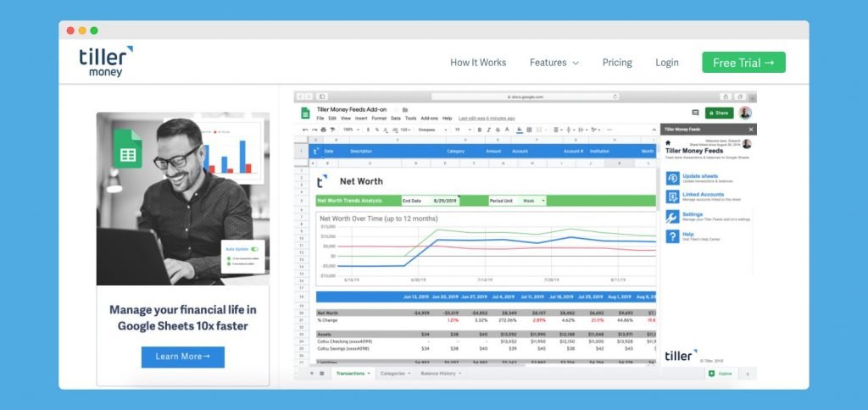Open Help via the question mark icon
The image size is (868, 410).
pos(672,236)
